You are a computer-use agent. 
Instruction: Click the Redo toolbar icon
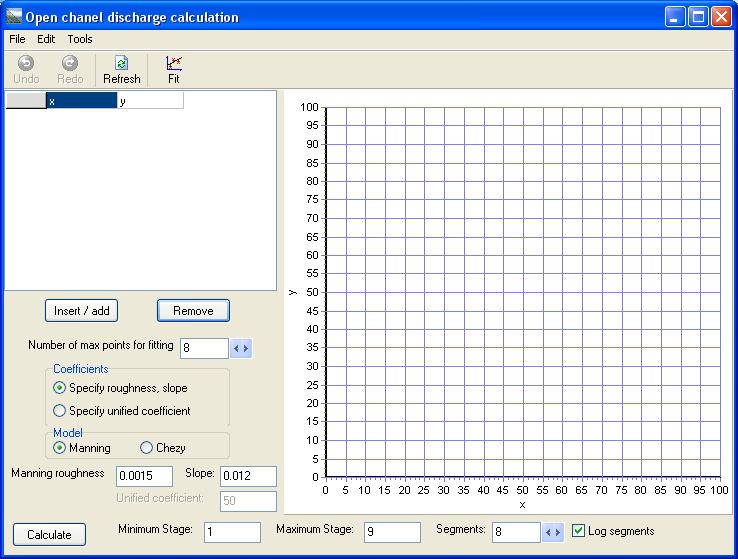[70, 70]
